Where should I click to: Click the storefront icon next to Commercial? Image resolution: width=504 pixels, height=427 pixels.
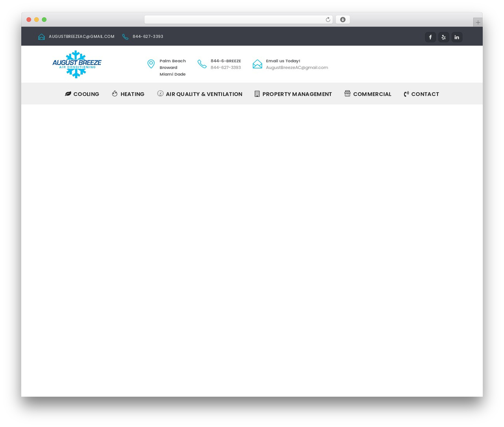coord(347,93)
